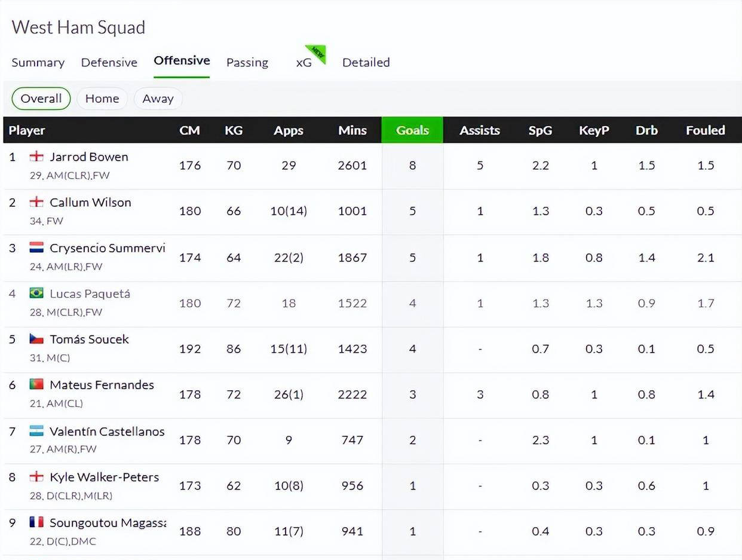Sort table by SpG column

pyautogui.click(x=540, y=130)
